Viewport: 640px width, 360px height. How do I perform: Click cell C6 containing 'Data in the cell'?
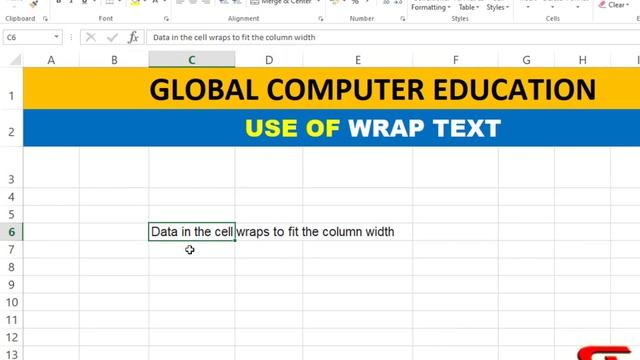pyautogui.click(x=192, y=232)
